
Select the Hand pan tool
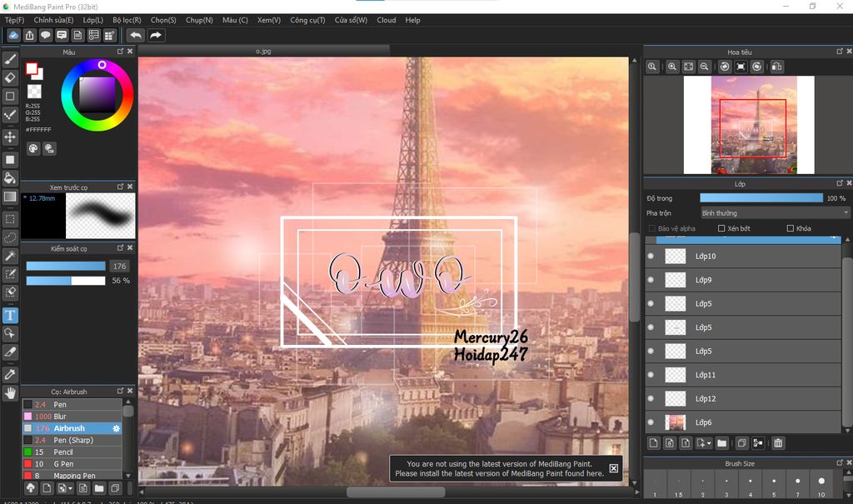(x=10, y=393)
